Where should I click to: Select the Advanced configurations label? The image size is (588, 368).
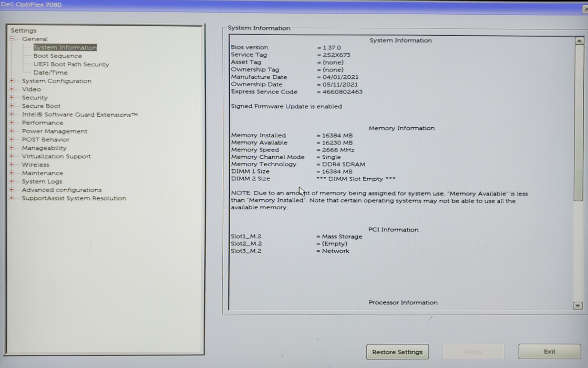point(61,190)
